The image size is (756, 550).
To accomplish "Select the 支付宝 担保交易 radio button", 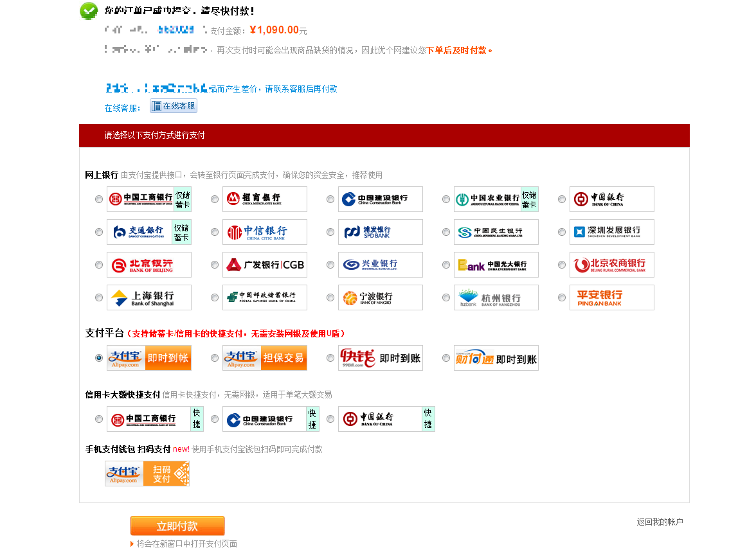I will pyautogui.click(x=215, y=358).
